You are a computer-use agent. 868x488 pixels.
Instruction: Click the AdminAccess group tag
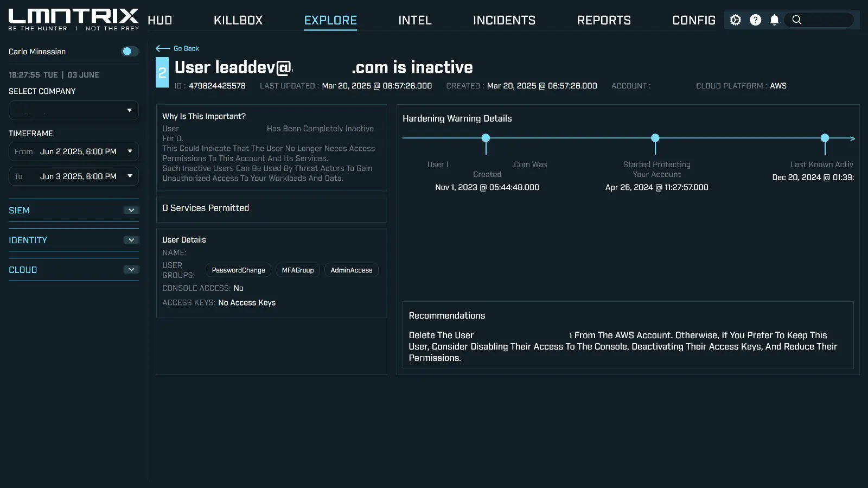(x=352, y=270)
